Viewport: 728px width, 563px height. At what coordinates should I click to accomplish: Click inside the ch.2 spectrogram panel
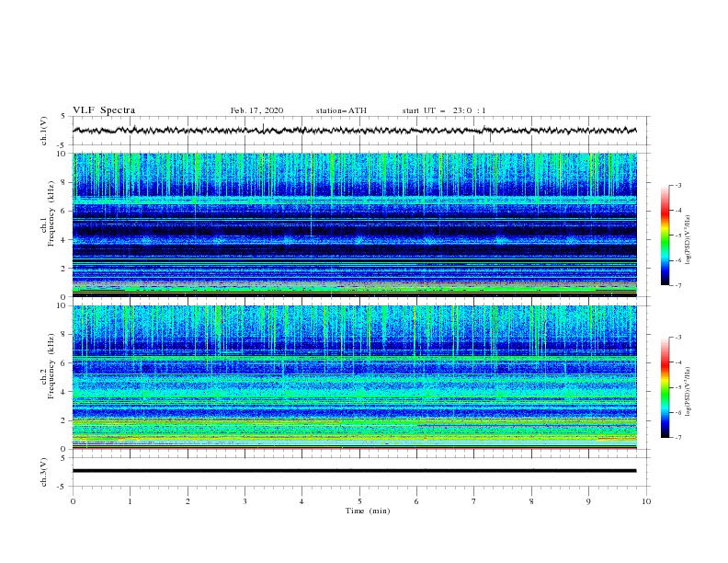355,377
